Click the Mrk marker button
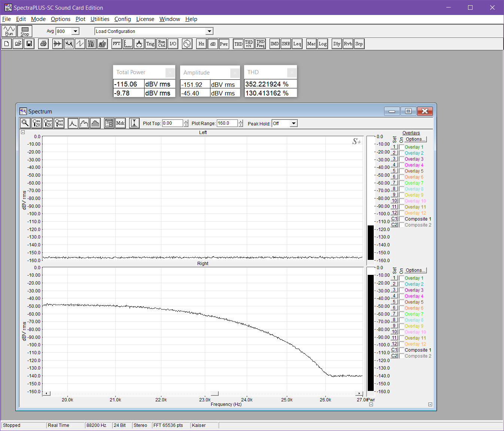 pyautogui.click(x=120, y=123)
